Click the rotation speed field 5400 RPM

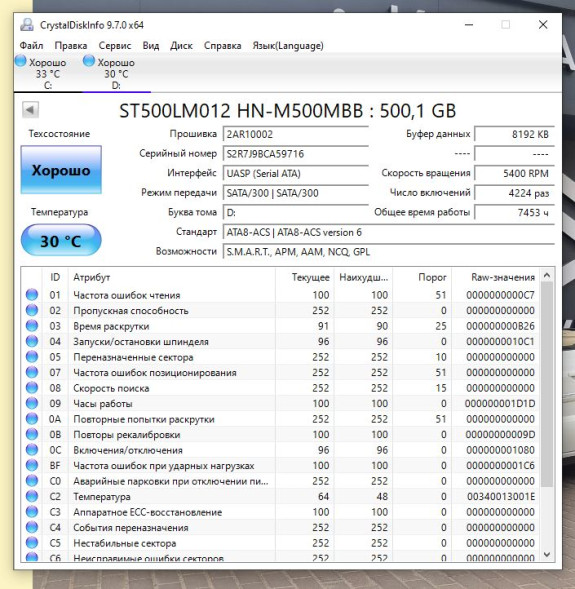click(514, 174)
